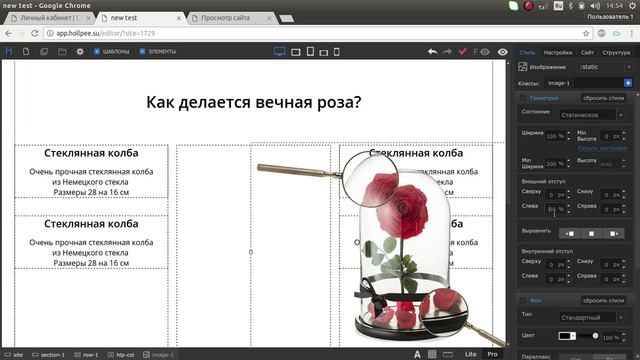The height and width of the screenshot is (360, 640).
Task: Select portrait phone screen view
Action: pyautogui.click(x=337, y=52)
